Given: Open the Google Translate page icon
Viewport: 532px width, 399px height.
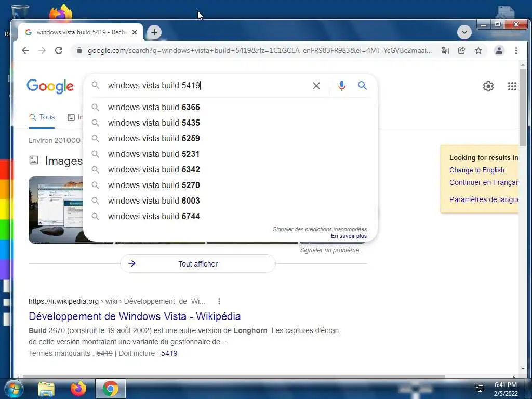Looking at the screenshot, I should [x=445, y=50].
